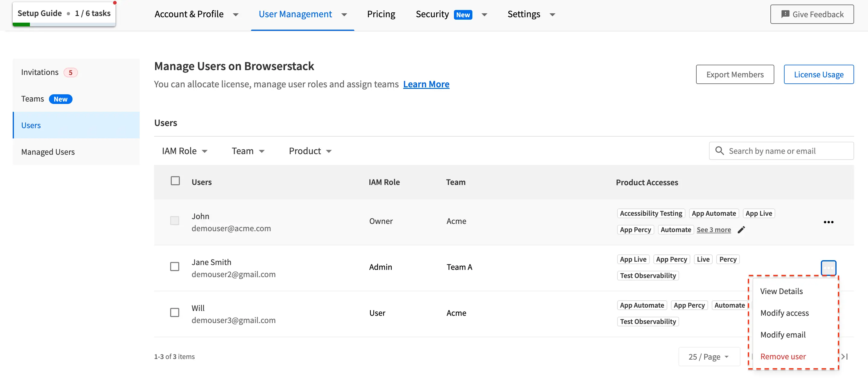Click the New badge beside Security
This screenshot has height=385, width=868.
coord(463,15)
